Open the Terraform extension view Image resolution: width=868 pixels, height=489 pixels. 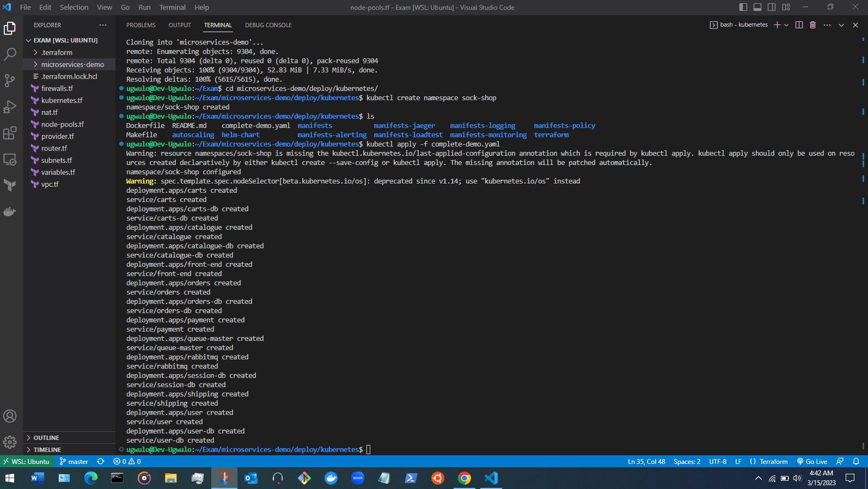10,185
